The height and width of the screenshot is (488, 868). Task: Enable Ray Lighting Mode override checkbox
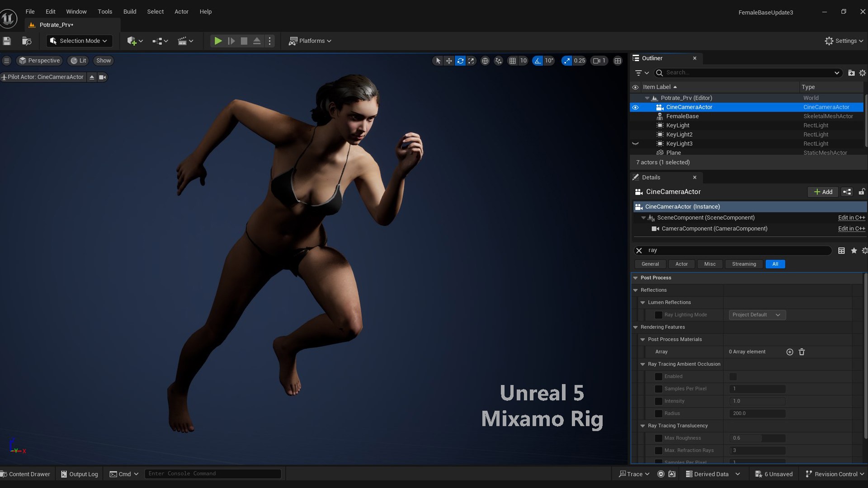click(x=659, y=315)
